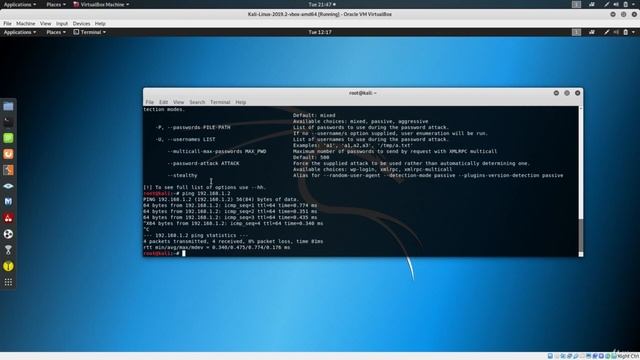The width and height of the screenshot is (640, 360).
Task: Minimize the root@kali terminal window
Action: [x=556, y=93]
